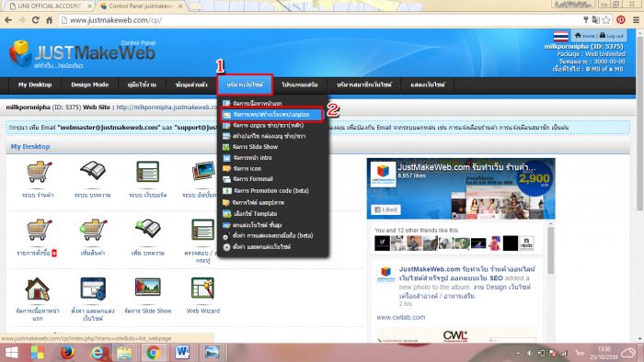Click the nipda friend avatar thumbnail
Screen dimensions: 644x362
[x=526, y=243]
